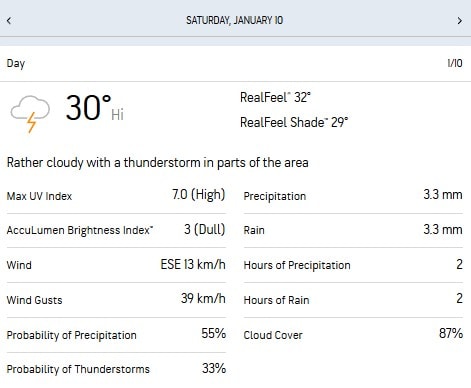Click the Day section label

(16, 64)
